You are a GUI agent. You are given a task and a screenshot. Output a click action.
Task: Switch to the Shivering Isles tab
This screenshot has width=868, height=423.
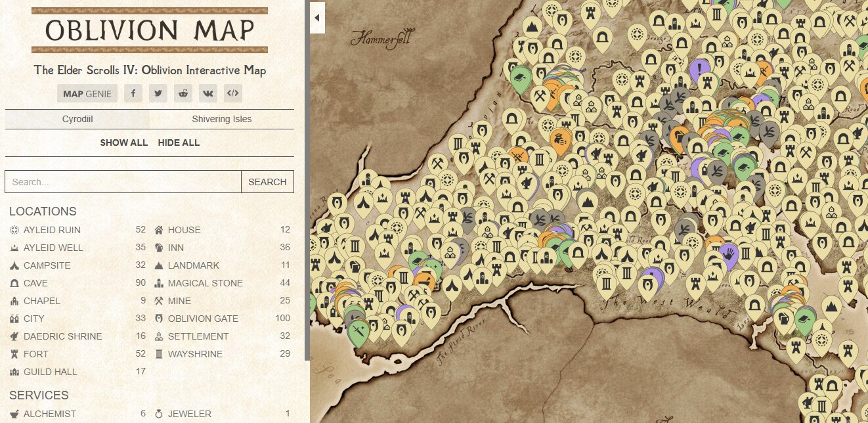pos(222,119)
